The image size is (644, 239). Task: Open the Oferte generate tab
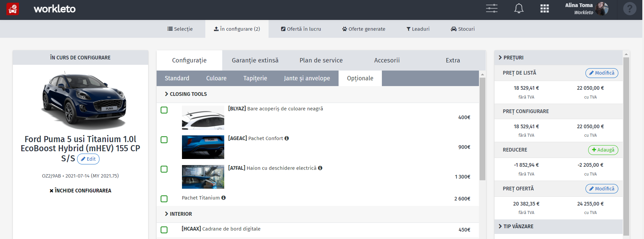click(364, 29)
